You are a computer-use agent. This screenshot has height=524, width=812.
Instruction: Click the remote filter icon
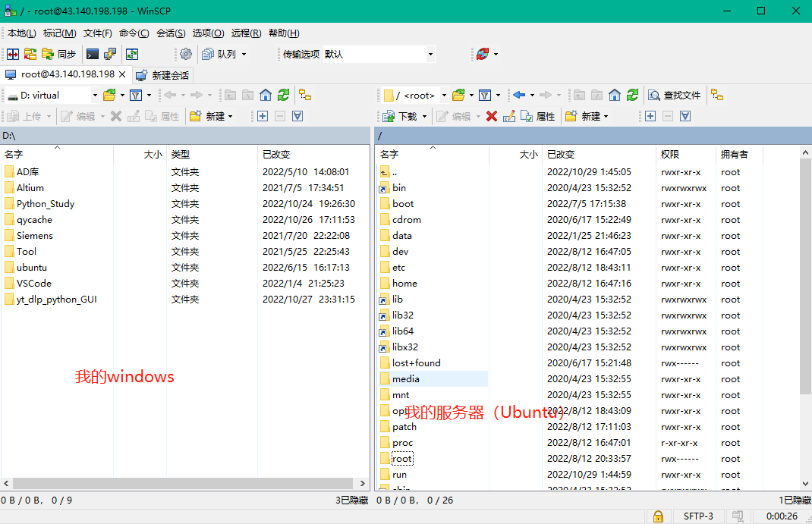(485, 96)
